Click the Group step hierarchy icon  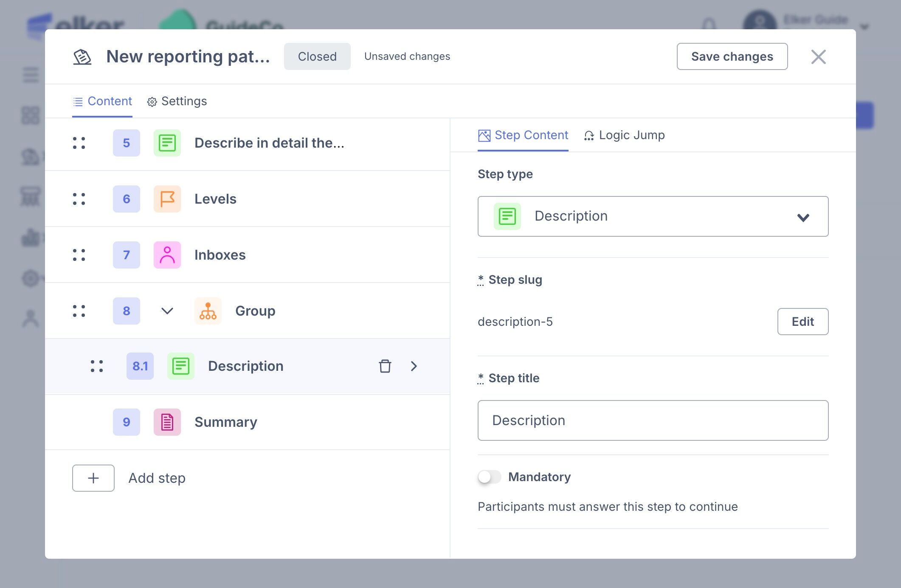coord(208,311)
